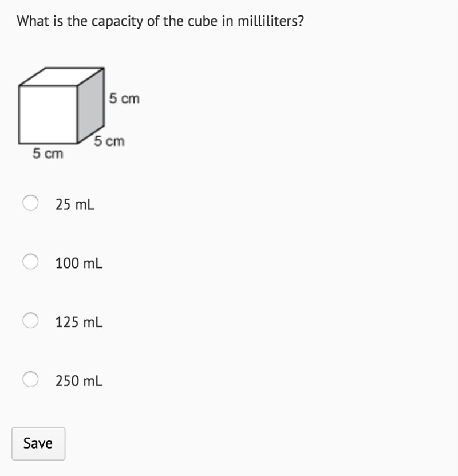Click the "125 mL" answer label text
The height and width of the screenshot is (476, 458).
pos(79,322)
